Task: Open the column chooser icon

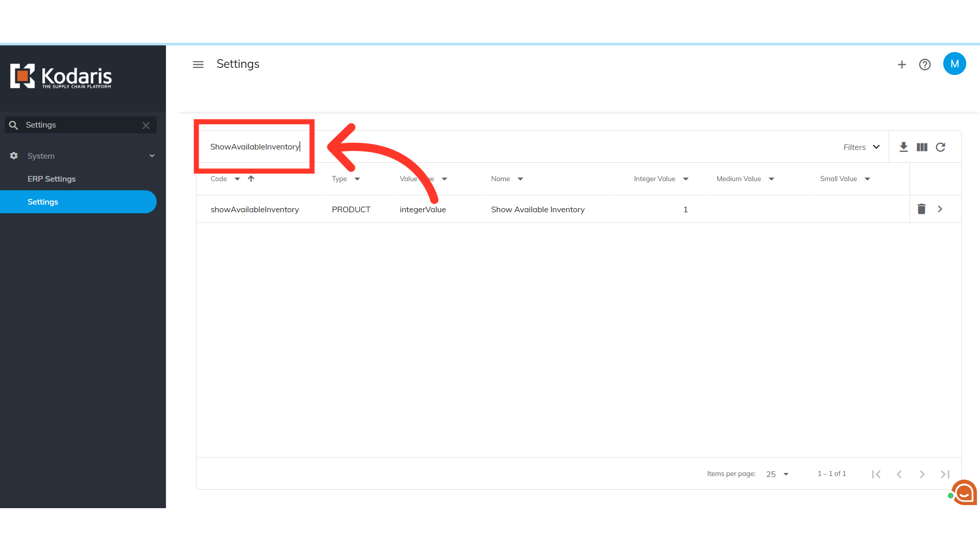Action: [x=922, y=147]
